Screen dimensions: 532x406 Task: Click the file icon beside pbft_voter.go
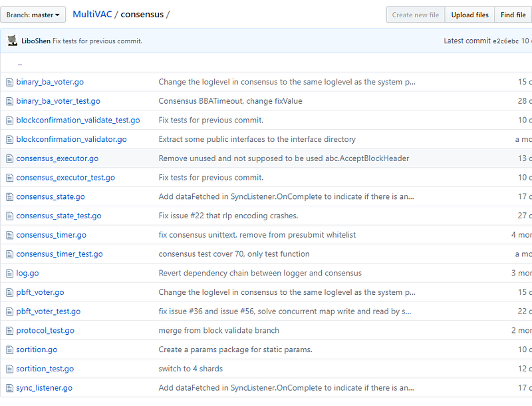click(10, 293)
